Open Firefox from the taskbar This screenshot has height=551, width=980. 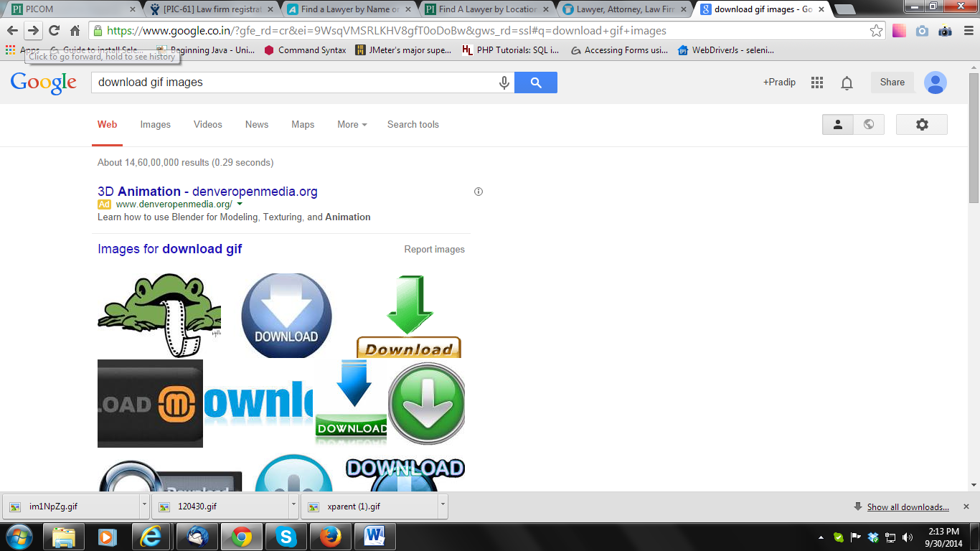[x=331, y=537]
